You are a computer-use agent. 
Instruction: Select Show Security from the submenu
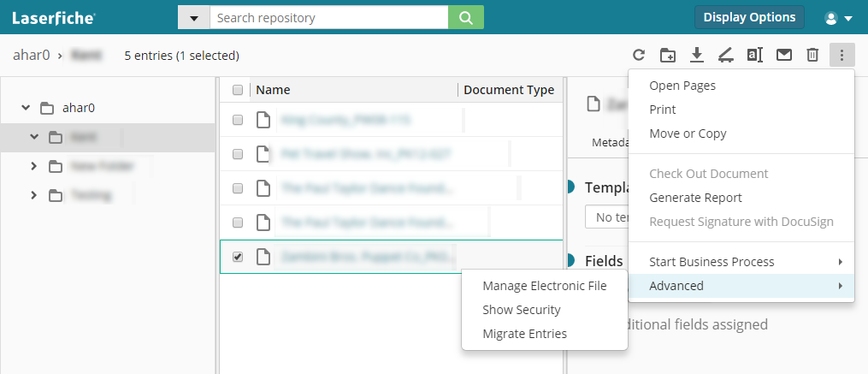[522, 310]
